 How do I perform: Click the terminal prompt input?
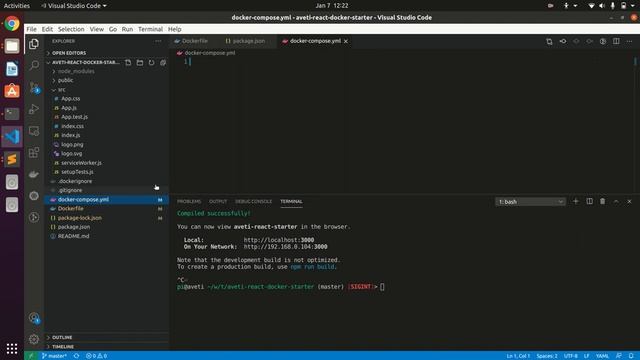(382, 287)
